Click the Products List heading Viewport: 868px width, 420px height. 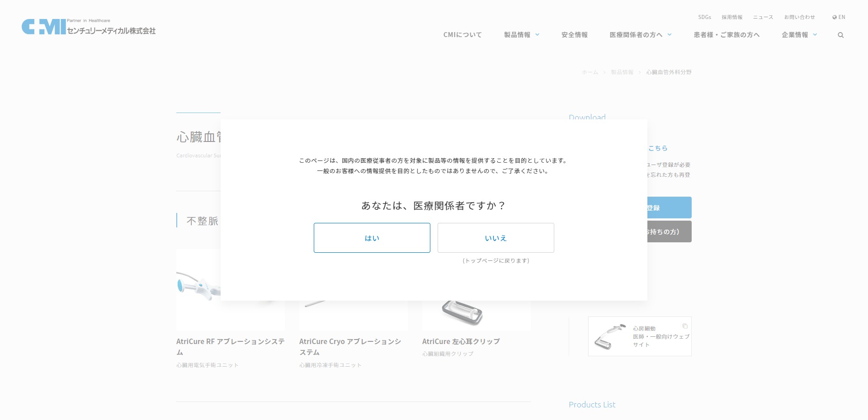[x=592, y=405]
